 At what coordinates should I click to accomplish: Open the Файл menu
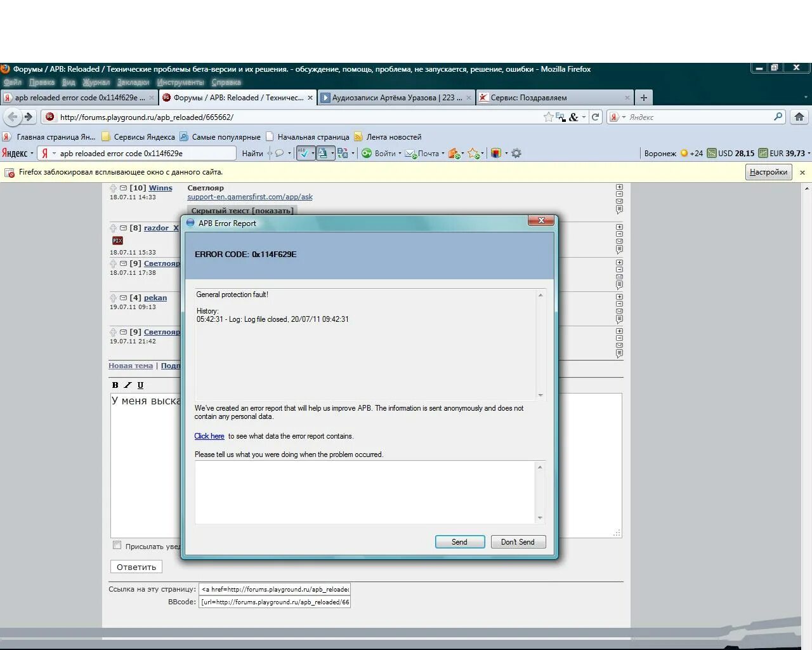12,82
